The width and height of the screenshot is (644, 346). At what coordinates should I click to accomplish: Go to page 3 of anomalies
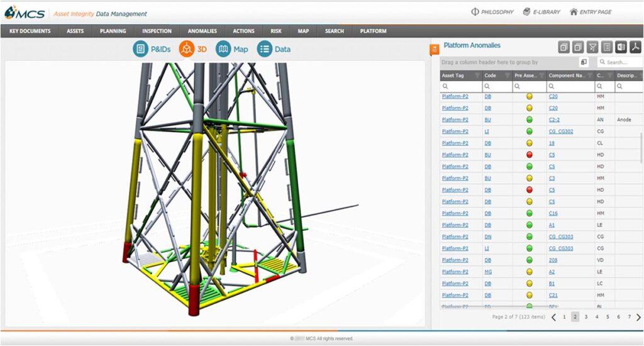point(586,317)
